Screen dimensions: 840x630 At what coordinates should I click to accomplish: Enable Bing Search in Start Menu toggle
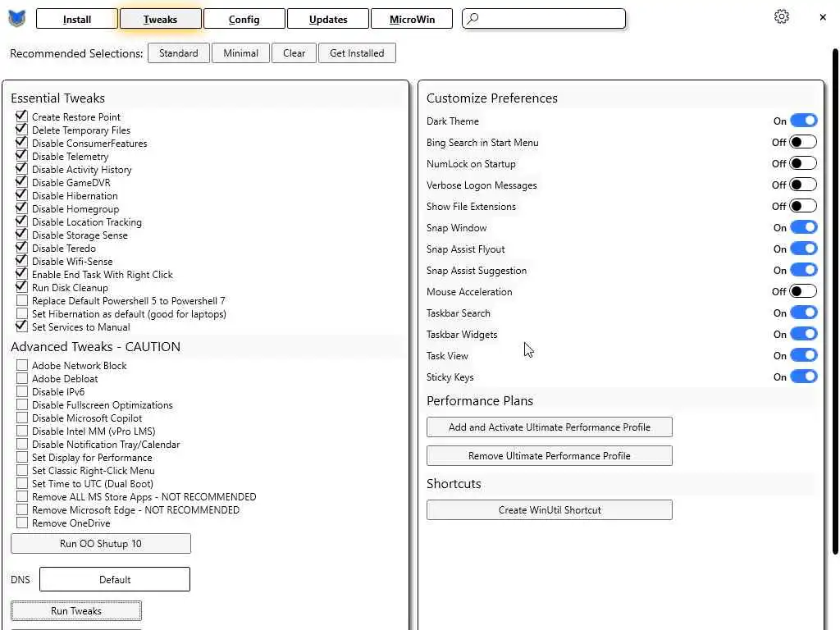coord(803,142)
